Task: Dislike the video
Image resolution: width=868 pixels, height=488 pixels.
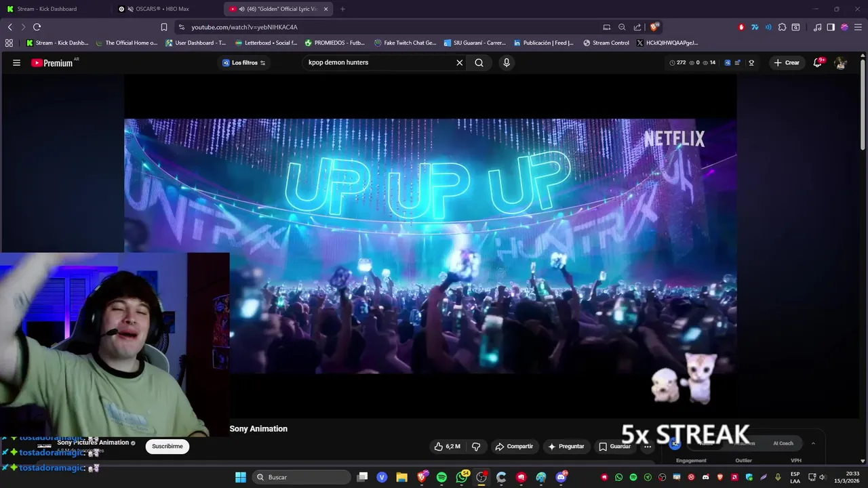Action: pos(476,447)
